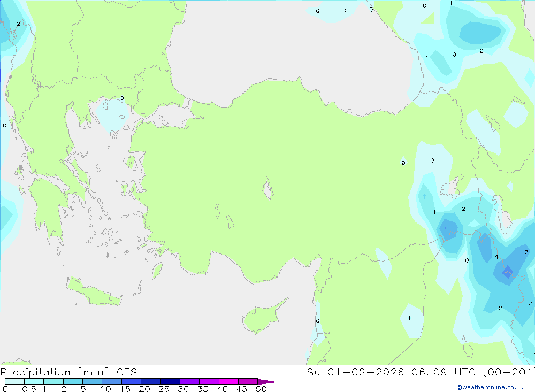Choose the 20–25 mm dark navy legend swatch

pyautogui.click(x=150, y=381)
